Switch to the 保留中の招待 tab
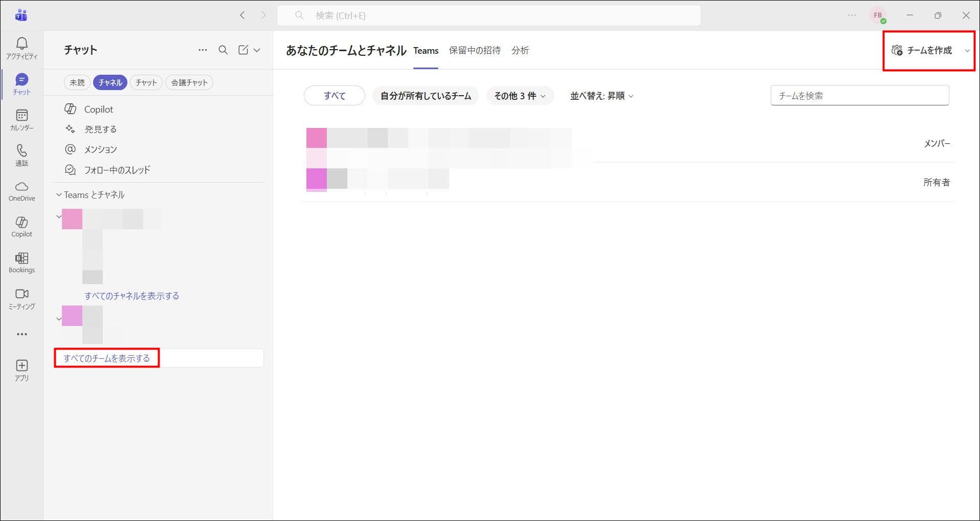Screen dimensions: 980x521 pos(475,50)
